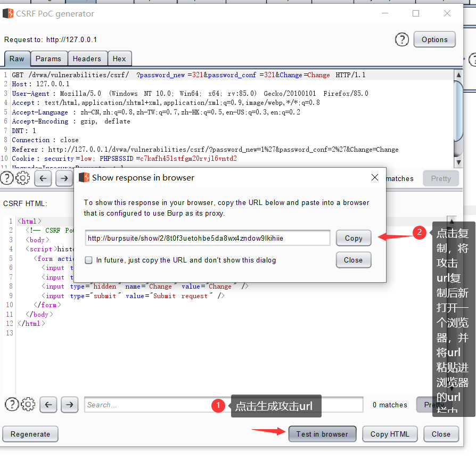Click Close in the response dialog

354,260
